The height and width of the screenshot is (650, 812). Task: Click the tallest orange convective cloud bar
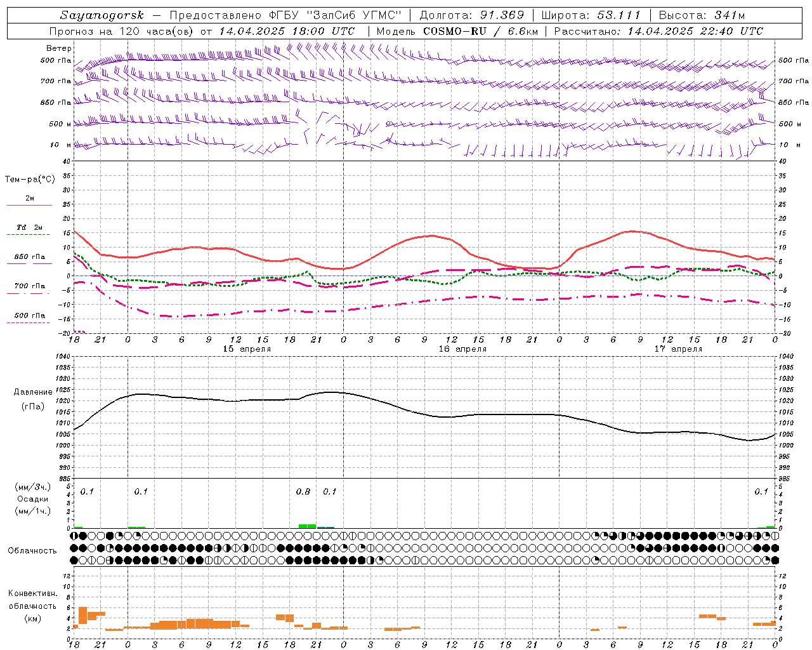(82, 616)
